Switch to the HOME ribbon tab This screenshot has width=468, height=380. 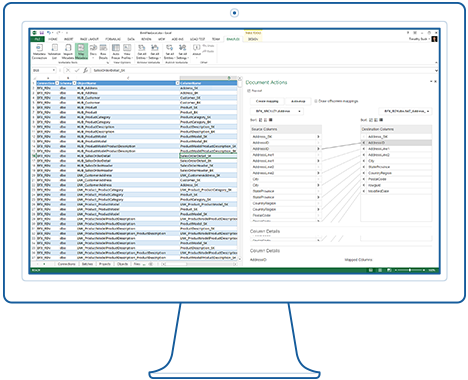(x=53, y=39)
